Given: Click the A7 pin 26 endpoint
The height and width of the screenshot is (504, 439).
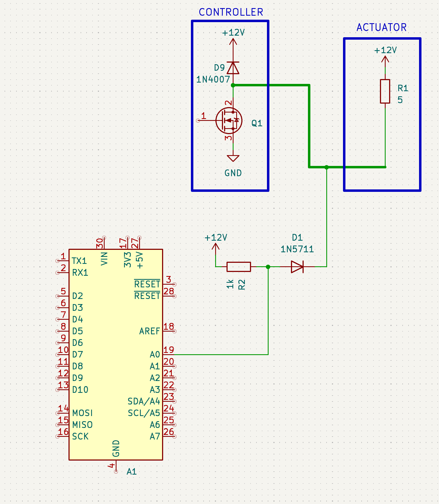Looking at the screenshot, I should coord(174,436).
